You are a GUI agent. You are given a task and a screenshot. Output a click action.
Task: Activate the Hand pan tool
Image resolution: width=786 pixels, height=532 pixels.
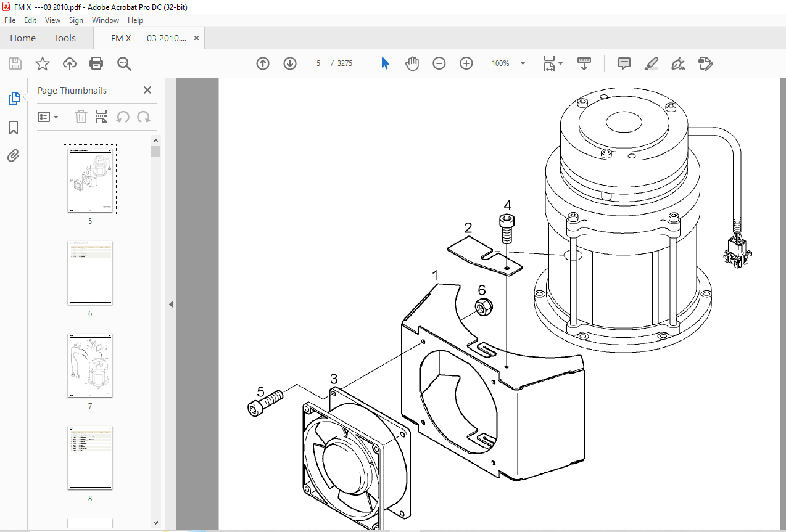(412, 63)
